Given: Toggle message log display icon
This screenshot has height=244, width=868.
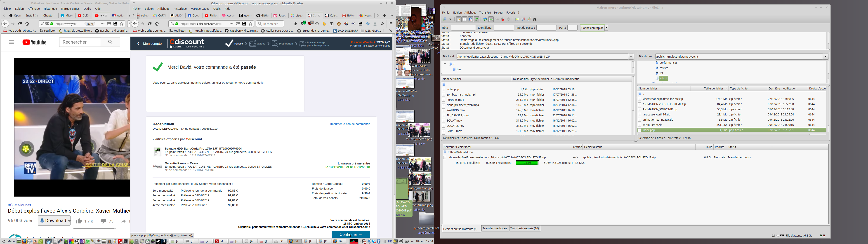Looking at the screenshot, I should pos(459,19).
